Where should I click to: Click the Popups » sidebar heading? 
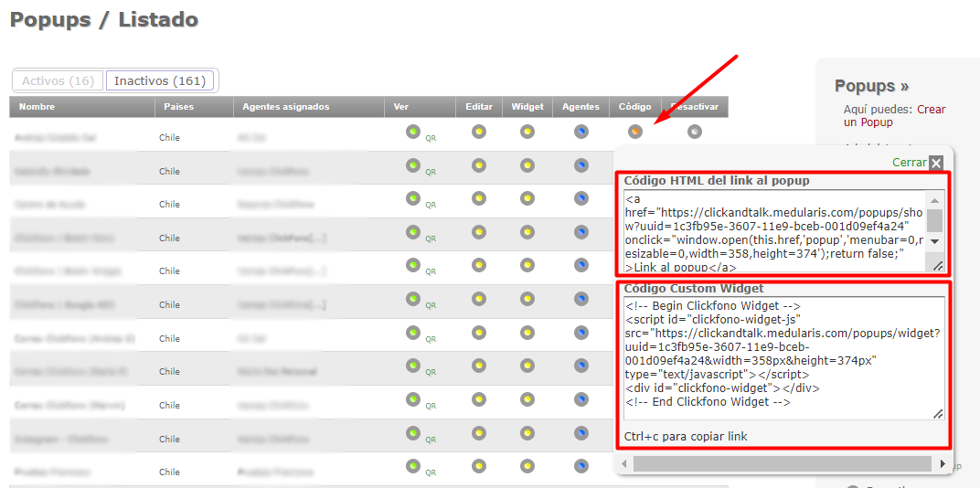point(872,86)
